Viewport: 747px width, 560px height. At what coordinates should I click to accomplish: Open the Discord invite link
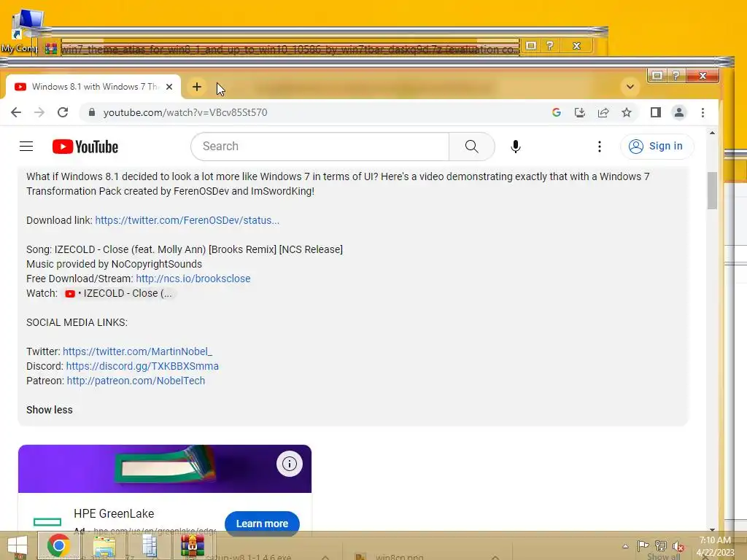coord(142,366)
